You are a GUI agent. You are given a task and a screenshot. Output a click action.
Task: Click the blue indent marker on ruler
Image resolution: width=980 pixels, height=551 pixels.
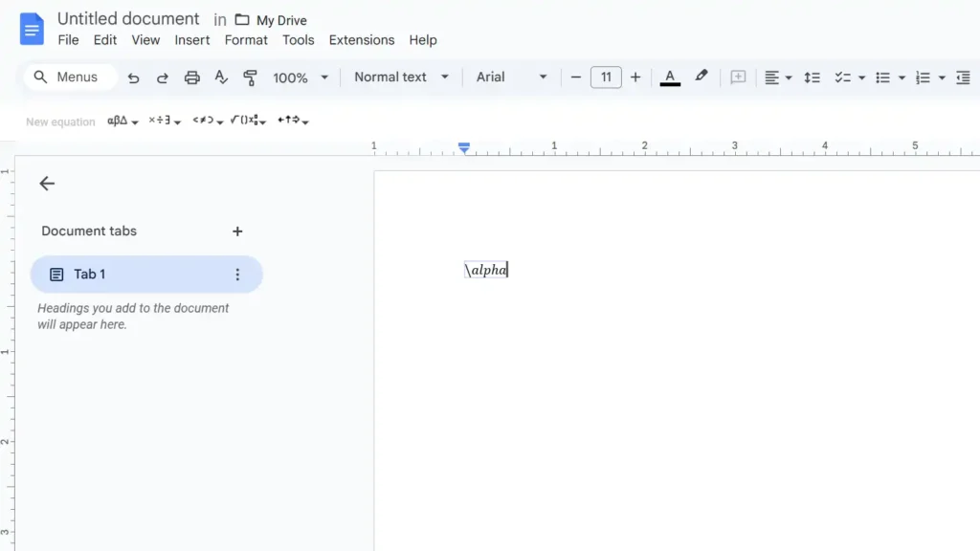tap(464, 148)
